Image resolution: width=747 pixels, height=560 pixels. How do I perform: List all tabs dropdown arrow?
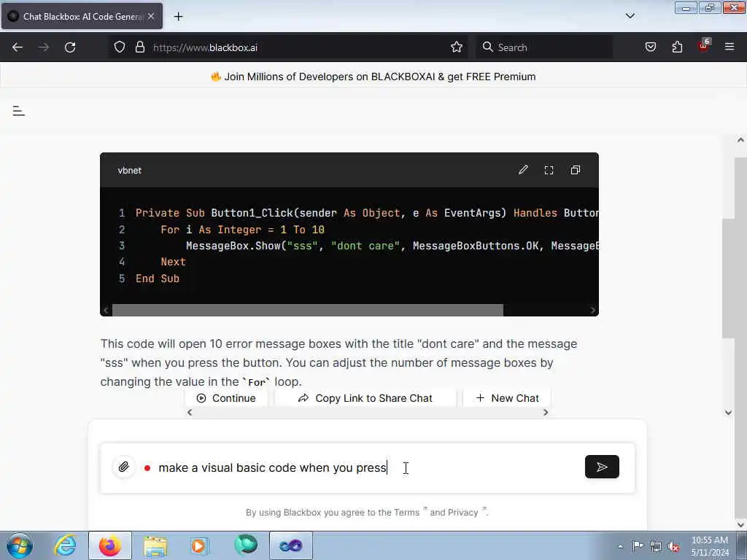pos(630,16)
